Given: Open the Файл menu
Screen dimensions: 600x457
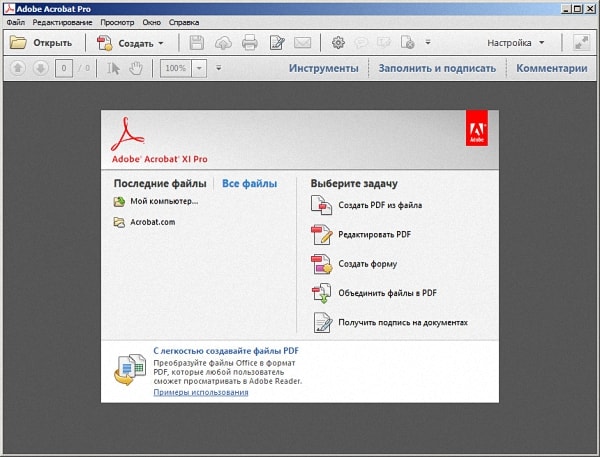Looking at the screenshot, I should (16, 22).
